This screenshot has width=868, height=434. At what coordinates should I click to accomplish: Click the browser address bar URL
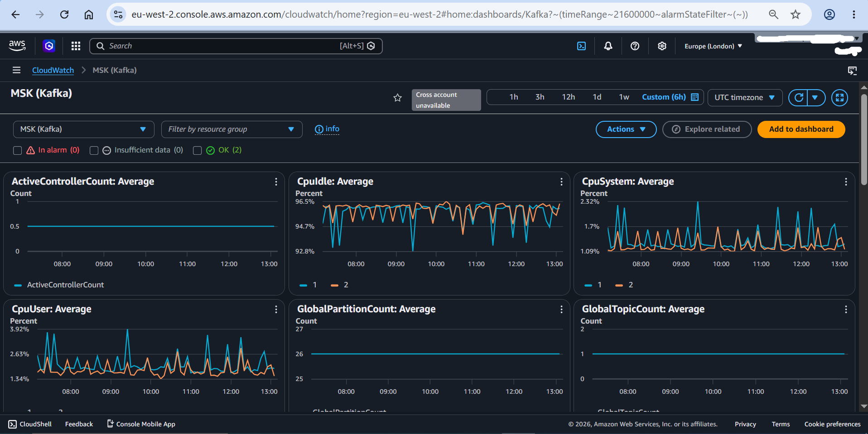click(439, 14)
